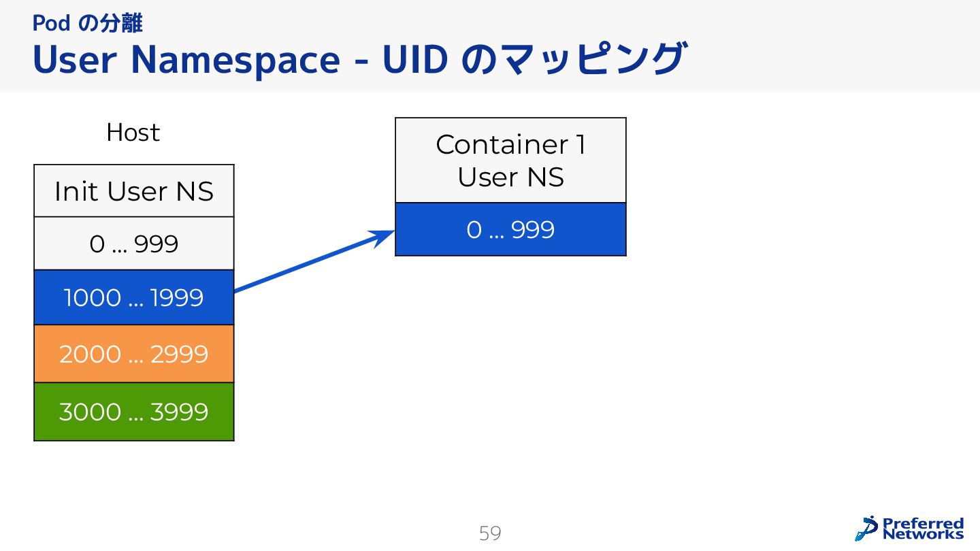
Task: Select the orange 2000 ... 2999 UID range
Action: pos(134,354)
